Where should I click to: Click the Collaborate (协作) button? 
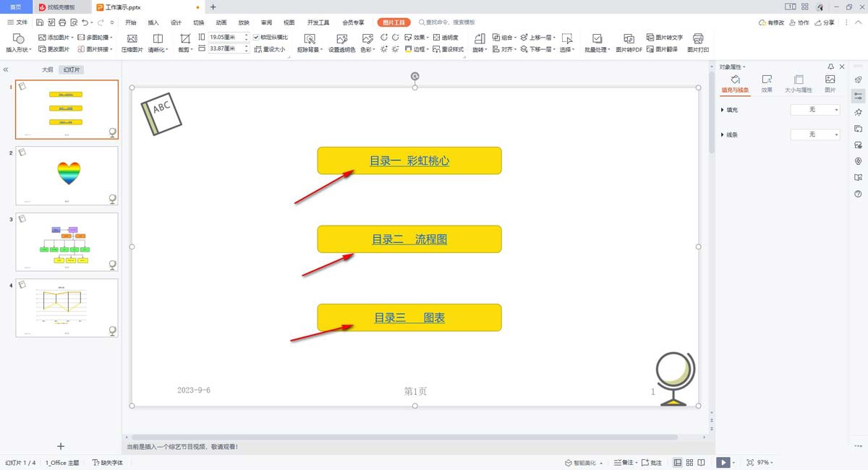coord(799,22)
